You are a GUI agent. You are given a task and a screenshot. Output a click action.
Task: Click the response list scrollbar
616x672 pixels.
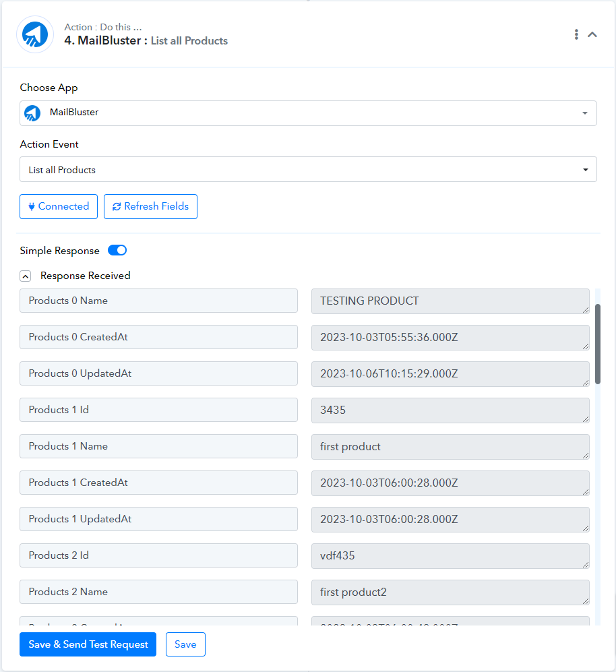[598, 344]
